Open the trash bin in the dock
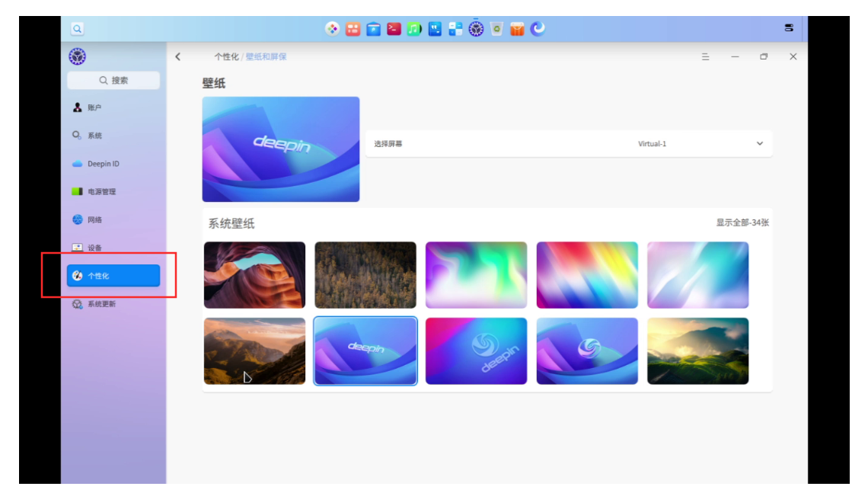868x496 pixels. pyautogui.click(x=496, y=29)
